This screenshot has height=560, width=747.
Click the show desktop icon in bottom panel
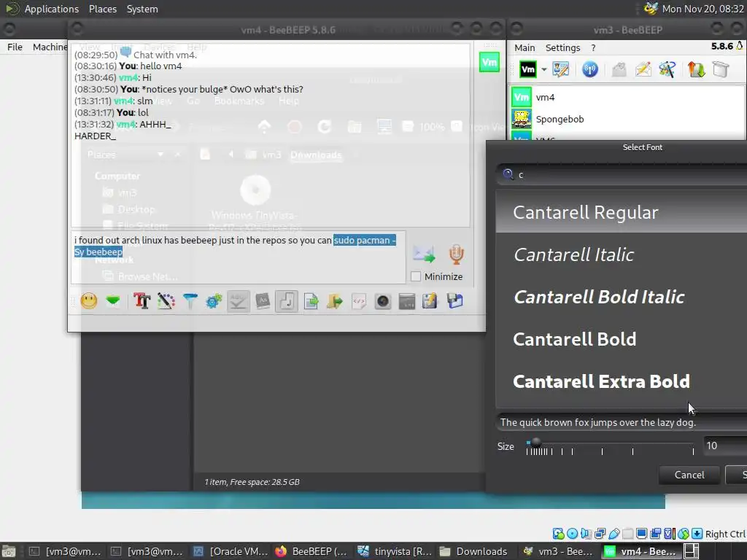tap(9, 551)
